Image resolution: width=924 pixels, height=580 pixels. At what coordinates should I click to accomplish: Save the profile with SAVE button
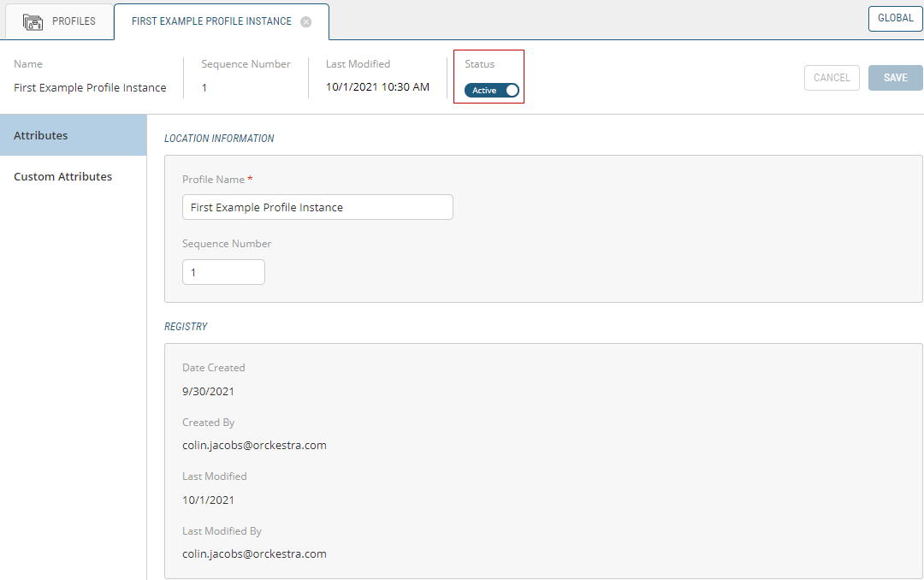click(x=895, y=78)
